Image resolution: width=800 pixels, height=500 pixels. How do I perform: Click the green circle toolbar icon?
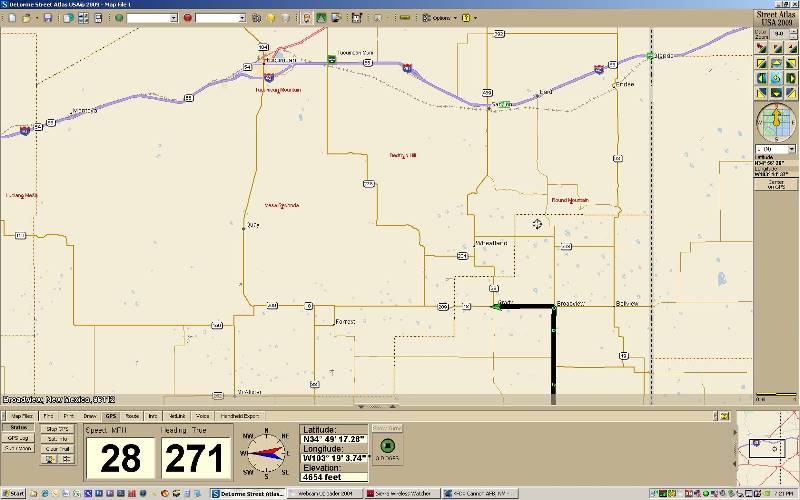(x=119, y=18)
